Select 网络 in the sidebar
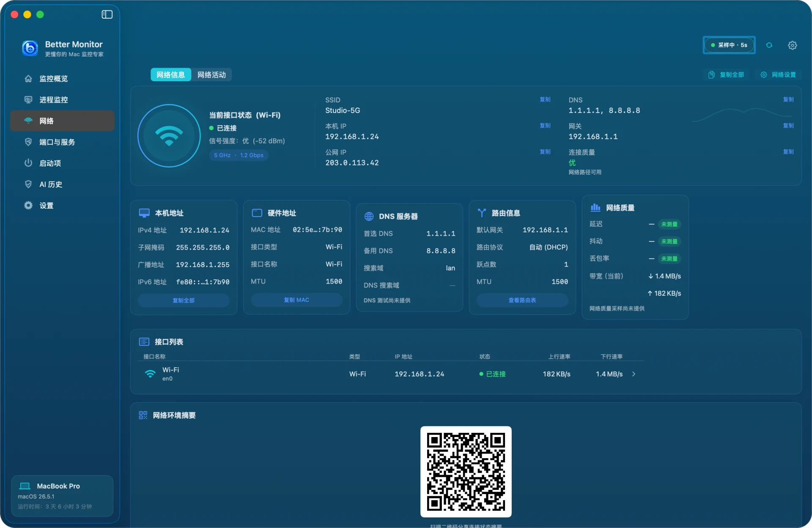 (62, 121)
